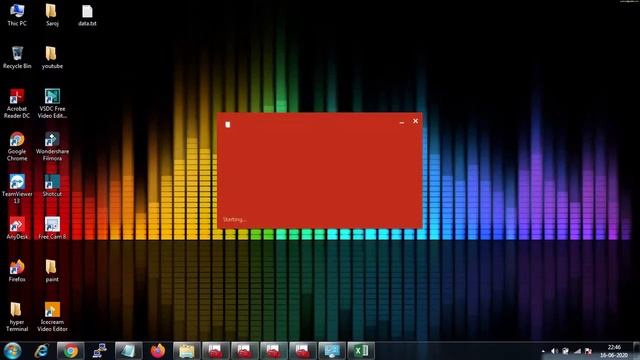Open the Windows Start button

[x=12, y=351]
